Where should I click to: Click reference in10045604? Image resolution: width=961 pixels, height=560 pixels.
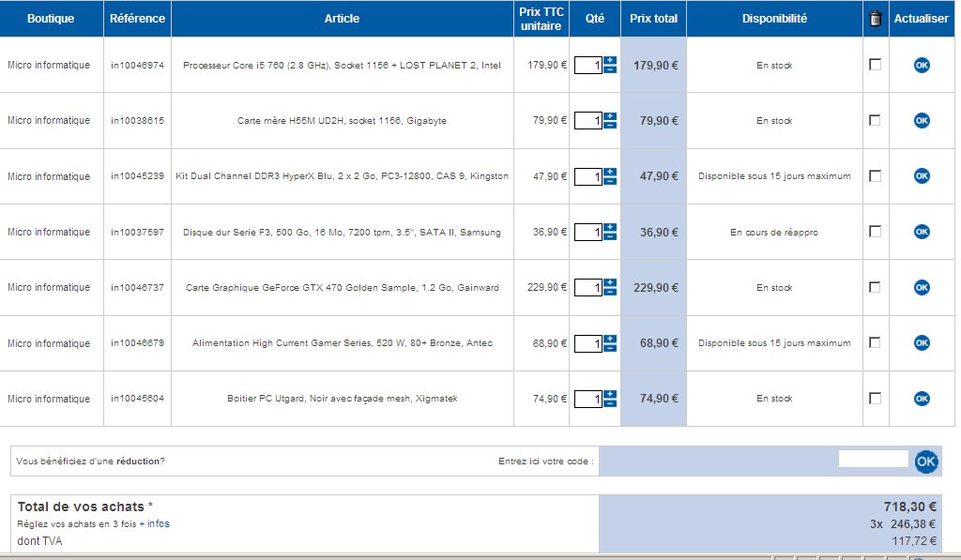pyautogui.click(x=137, y=399)
